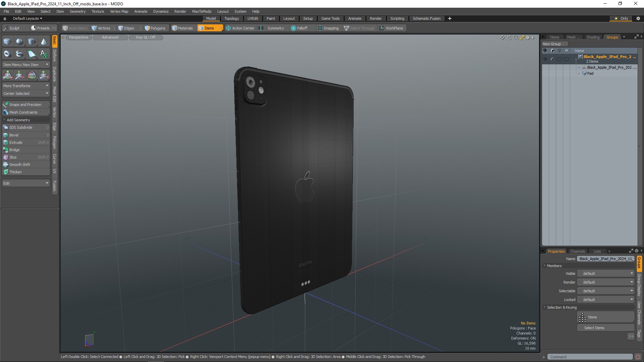Click the Action Center button
This screenshot has width=644, height=362.
pos(240,28)
